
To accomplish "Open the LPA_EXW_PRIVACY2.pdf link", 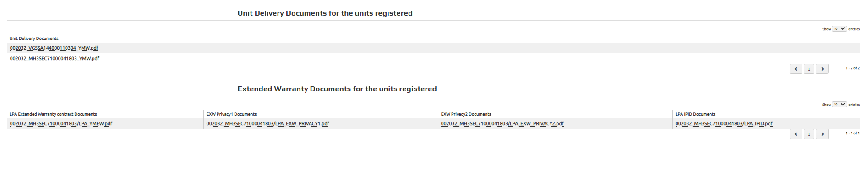I will click(502, 123).
